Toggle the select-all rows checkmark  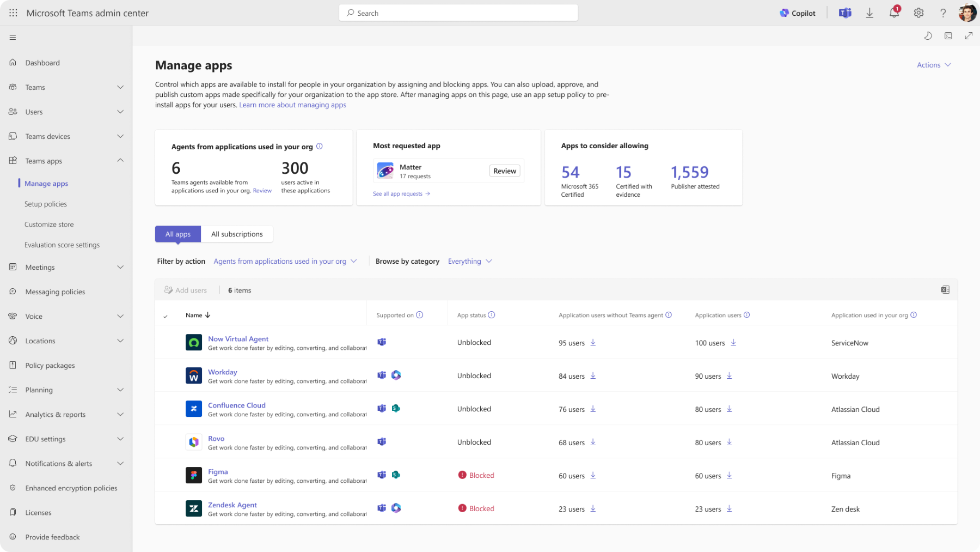tap(166, 316)
